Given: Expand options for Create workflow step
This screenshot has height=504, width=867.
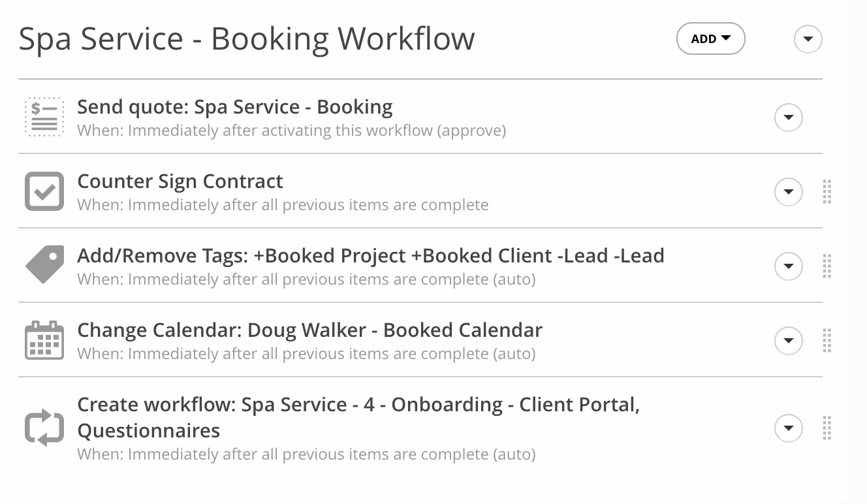Looking at the screenshot, I should tap(788, 428).
